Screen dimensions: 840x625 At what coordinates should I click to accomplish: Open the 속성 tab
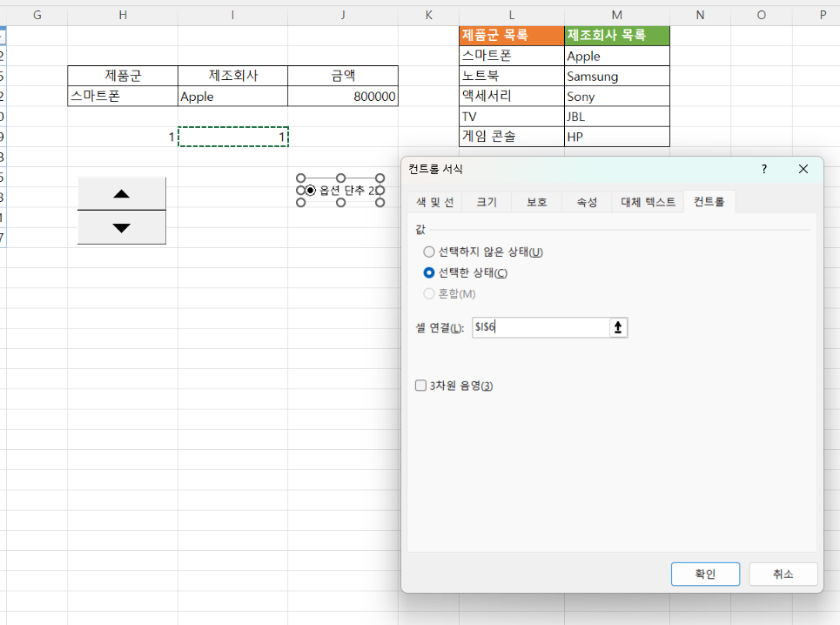[587, 202]
